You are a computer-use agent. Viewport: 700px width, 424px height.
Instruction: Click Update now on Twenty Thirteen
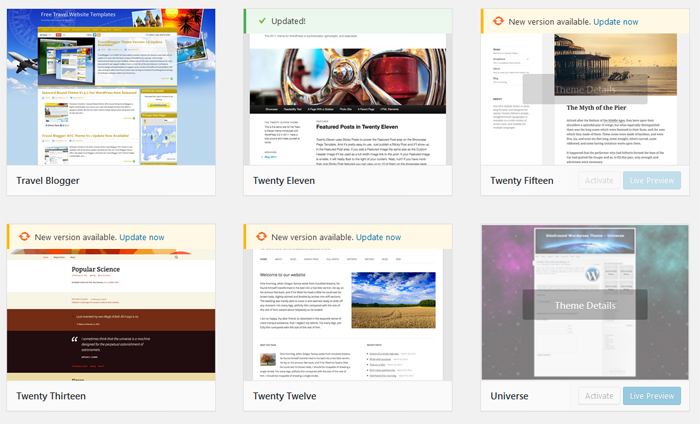[142, 237]
